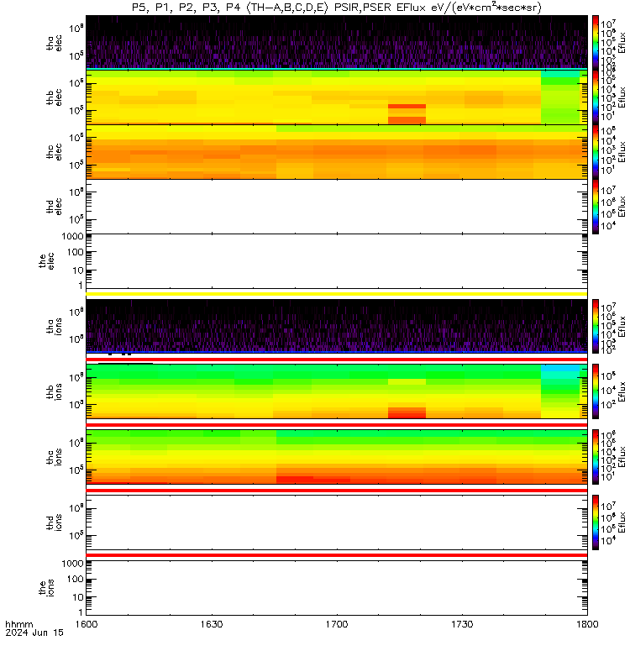Click the 'Eflux' label of thd ions color bar
Viewport: 630px width, 672px height.
click(622, 522)
